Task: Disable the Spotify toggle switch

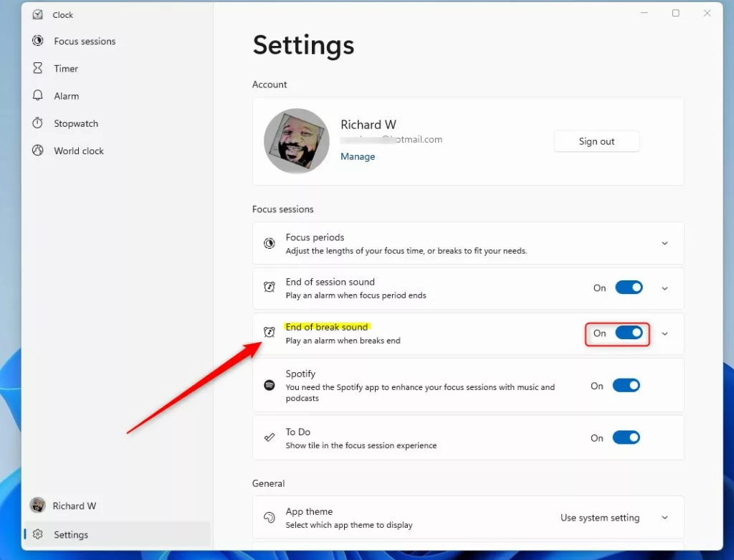Action: [x=626, y=386]
